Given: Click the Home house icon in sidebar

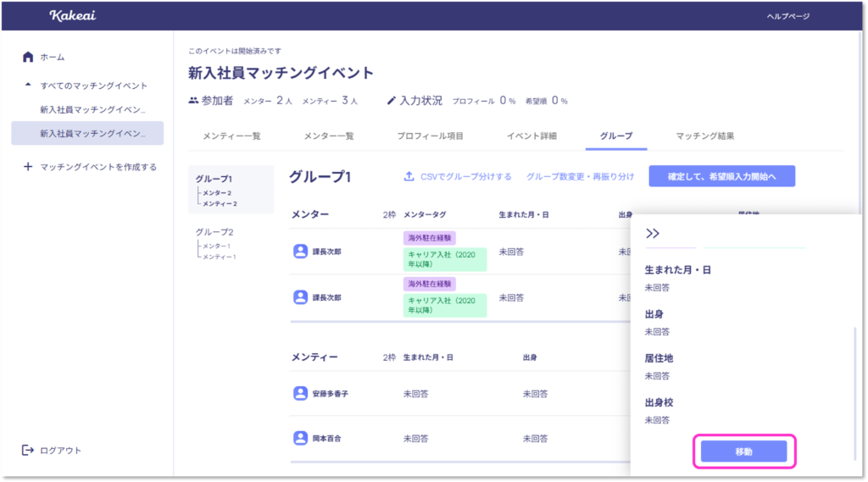Looking at the screenshot, I should click(28, 57).
